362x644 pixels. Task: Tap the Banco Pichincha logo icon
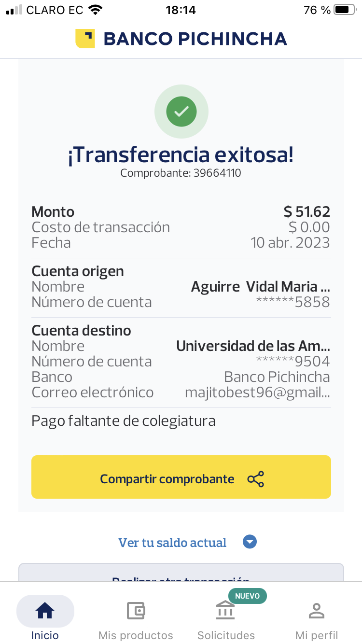[x=85, y=39]
